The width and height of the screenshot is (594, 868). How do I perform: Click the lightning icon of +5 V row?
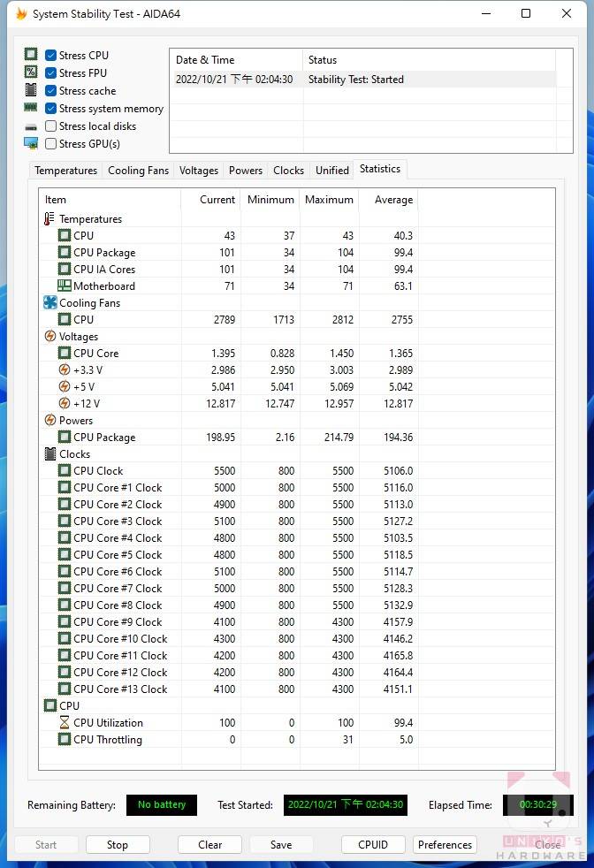[x=65, y=386]
